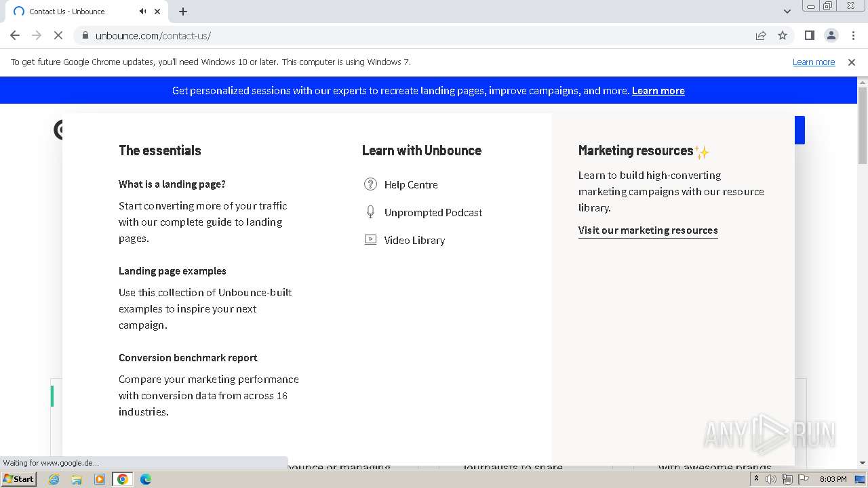This screenshot has height=488, width=868.
Task: Open the Action Center flag icon
Action: click(804, 479)
